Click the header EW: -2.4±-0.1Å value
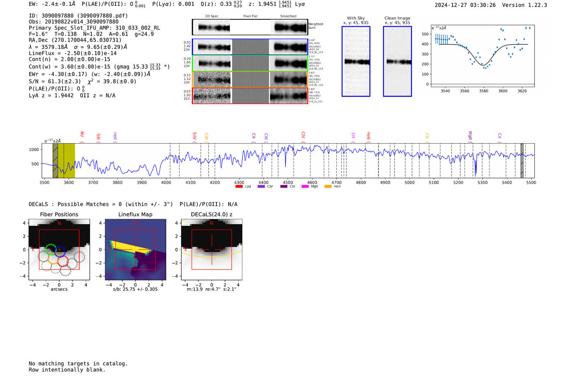 pos(52,4)
